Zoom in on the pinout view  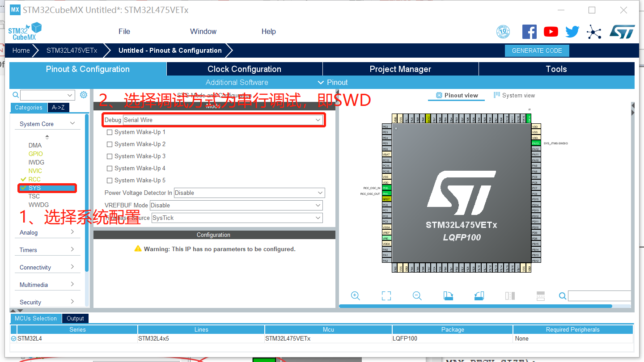pos(356,296)
